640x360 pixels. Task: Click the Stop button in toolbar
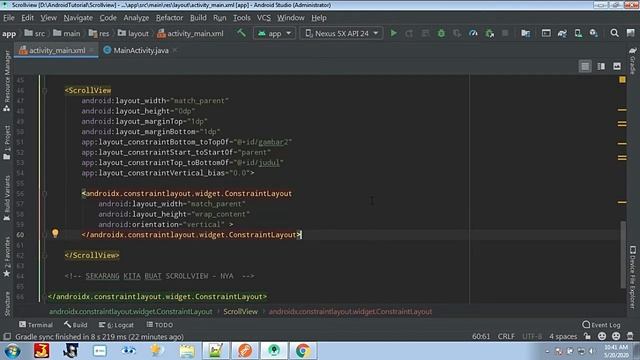505,33
